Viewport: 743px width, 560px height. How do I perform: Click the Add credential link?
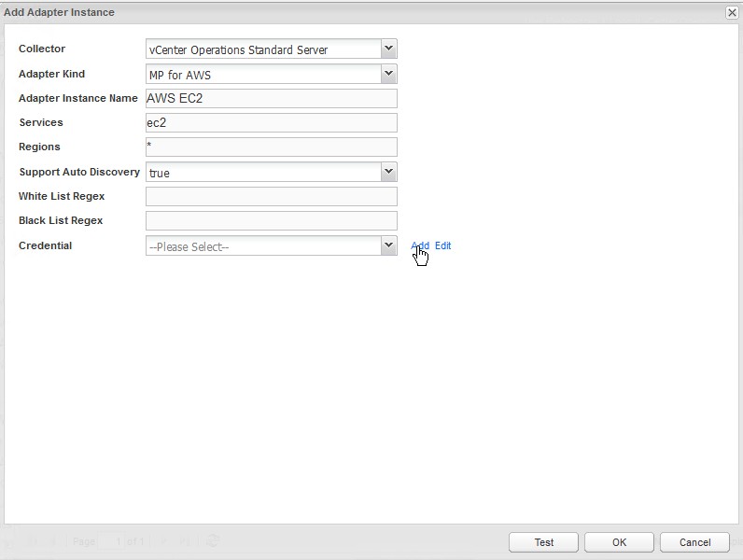point(420,245)
